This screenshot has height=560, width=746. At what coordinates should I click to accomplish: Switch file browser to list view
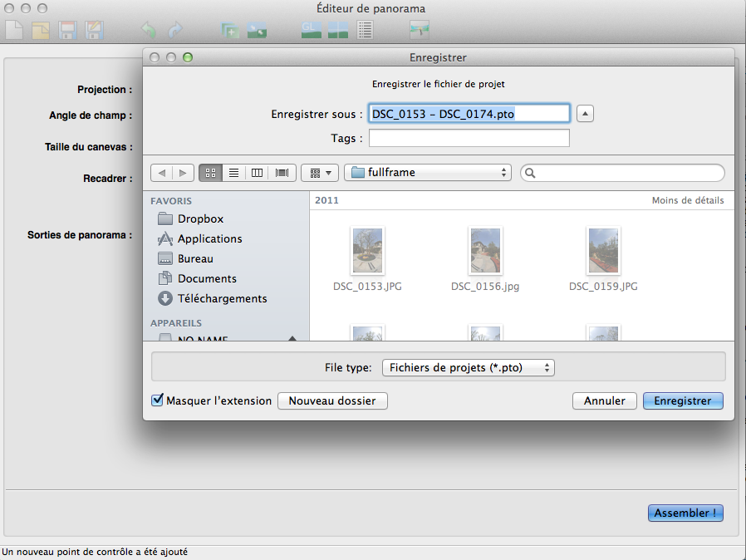pyautogui.click(x=234, y=173)
